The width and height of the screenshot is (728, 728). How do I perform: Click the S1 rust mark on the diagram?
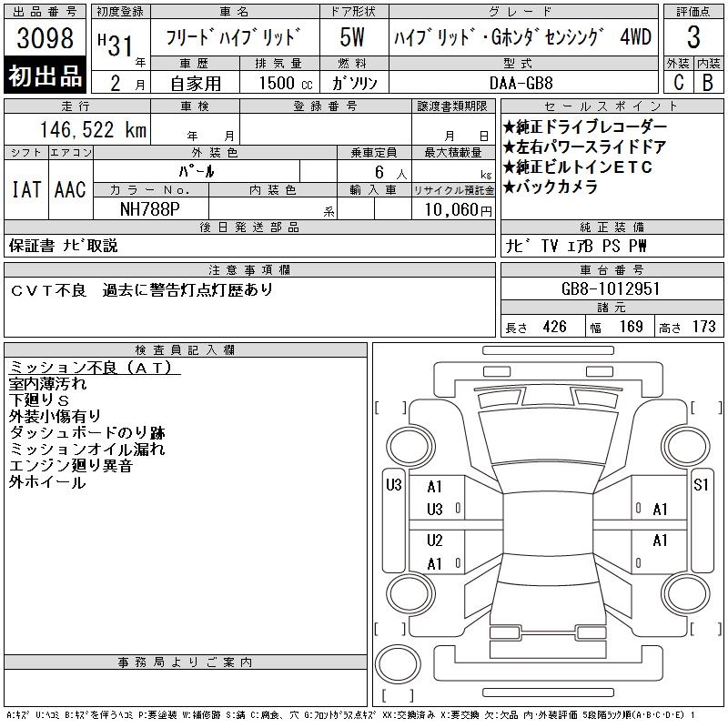(701, 484)
